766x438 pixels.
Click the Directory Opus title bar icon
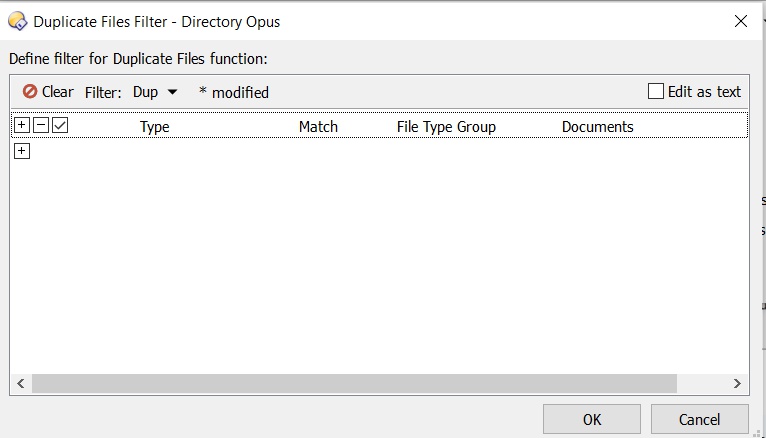[18, 21]
